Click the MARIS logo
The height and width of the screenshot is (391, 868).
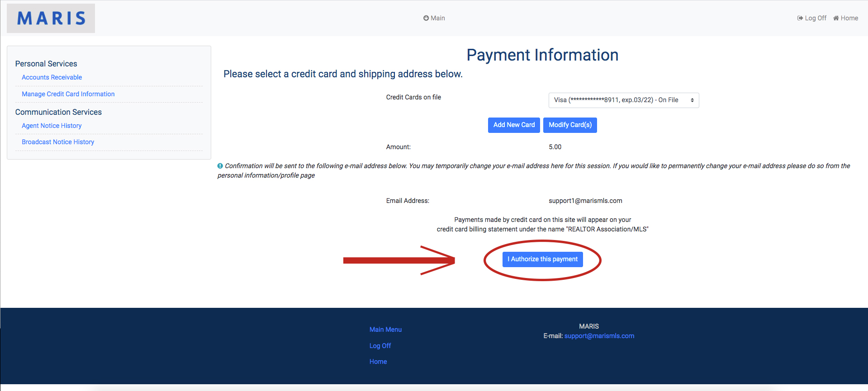pos(51,19)
